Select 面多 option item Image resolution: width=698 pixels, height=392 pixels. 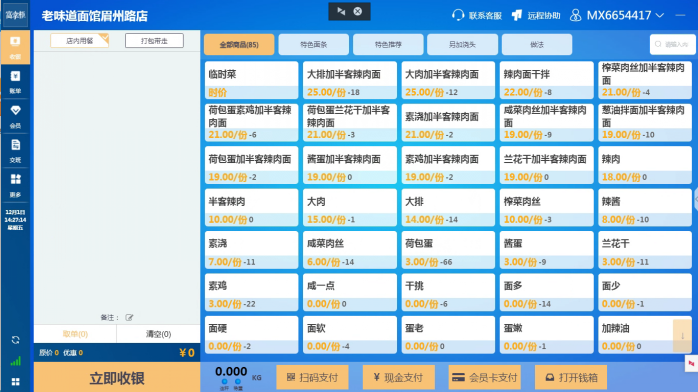click(547, 292)
